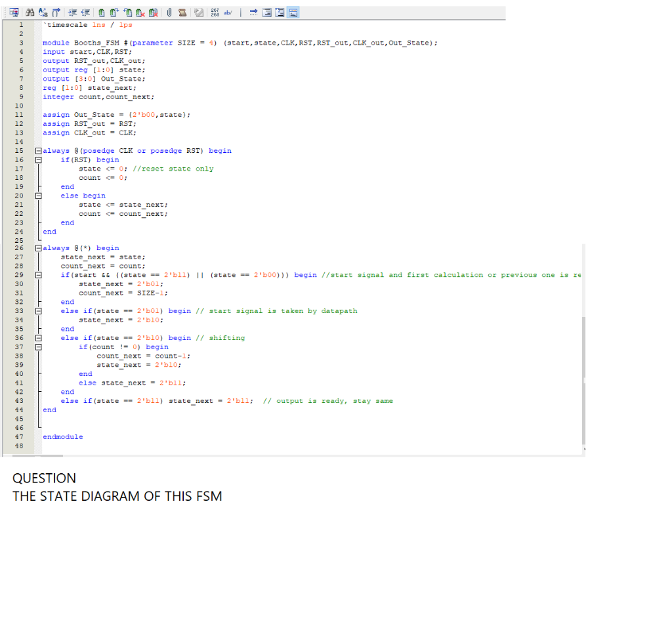Image resolution: width=672 pixels, height=634 pixels.
Task: Click the scroll macro icon on toolbar
Action: coord(182,12)
